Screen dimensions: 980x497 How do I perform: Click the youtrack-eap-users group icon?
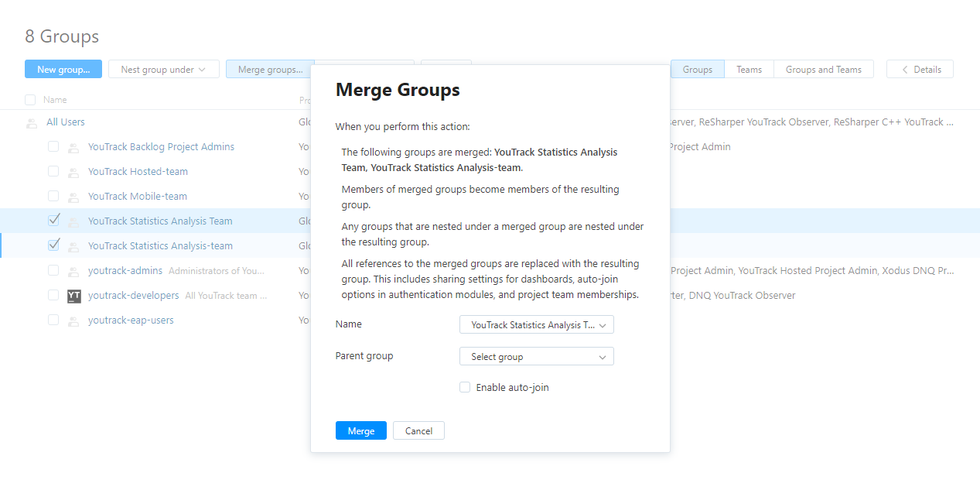pyautogui.click(x=73, y=320)
